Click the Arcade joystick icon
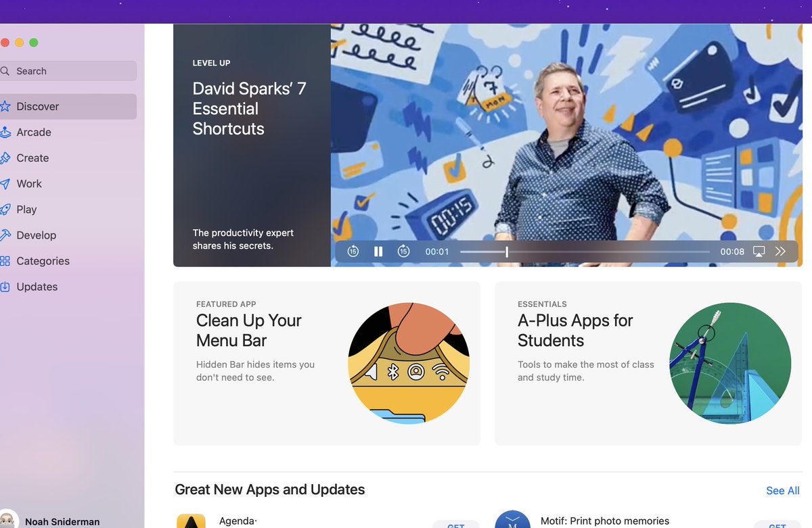This screenshot has height=528, width=812. click(x=5, y=132)
